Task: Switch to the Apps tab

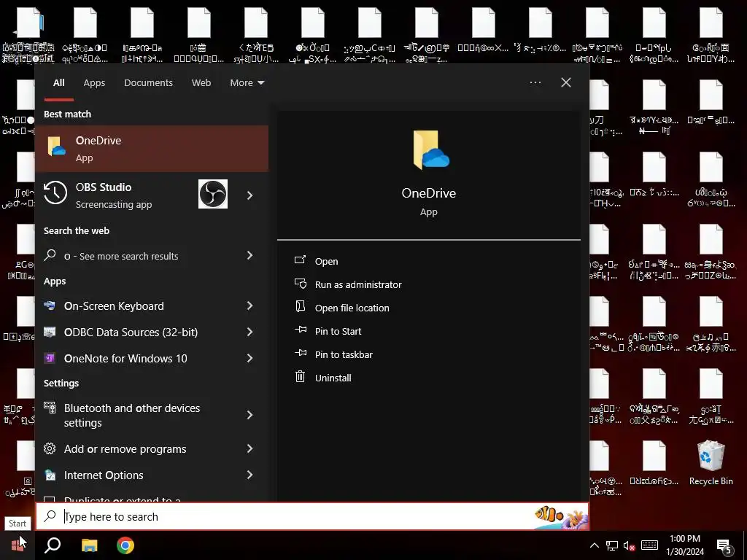Action: (94, 83)
